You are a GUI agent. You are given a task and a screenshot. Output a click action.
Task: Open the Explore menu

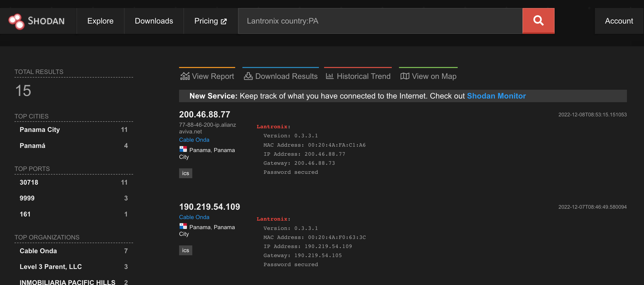tap(100, 21)
